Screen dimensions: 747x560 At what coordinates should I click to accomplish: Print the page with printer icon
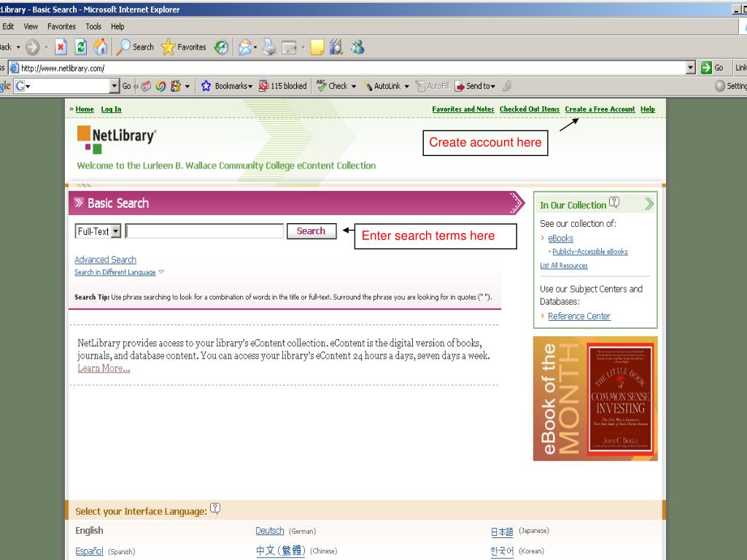coord(270,47)
